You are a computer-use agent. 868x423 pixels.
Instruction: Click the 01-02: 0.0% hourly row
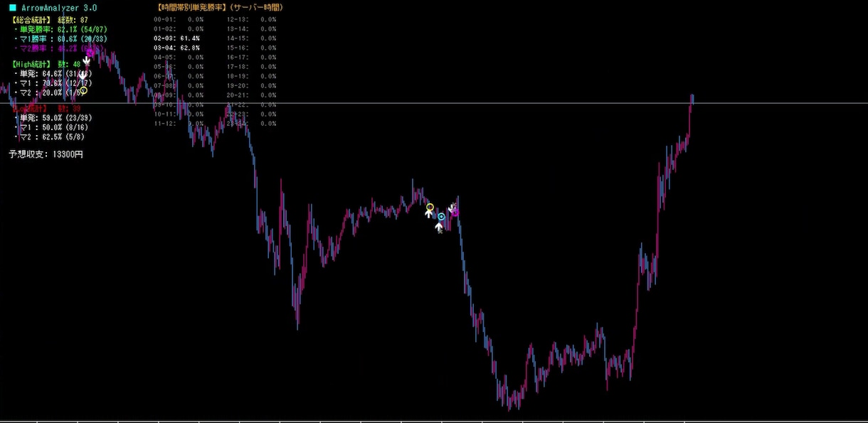tap(179, 29)
